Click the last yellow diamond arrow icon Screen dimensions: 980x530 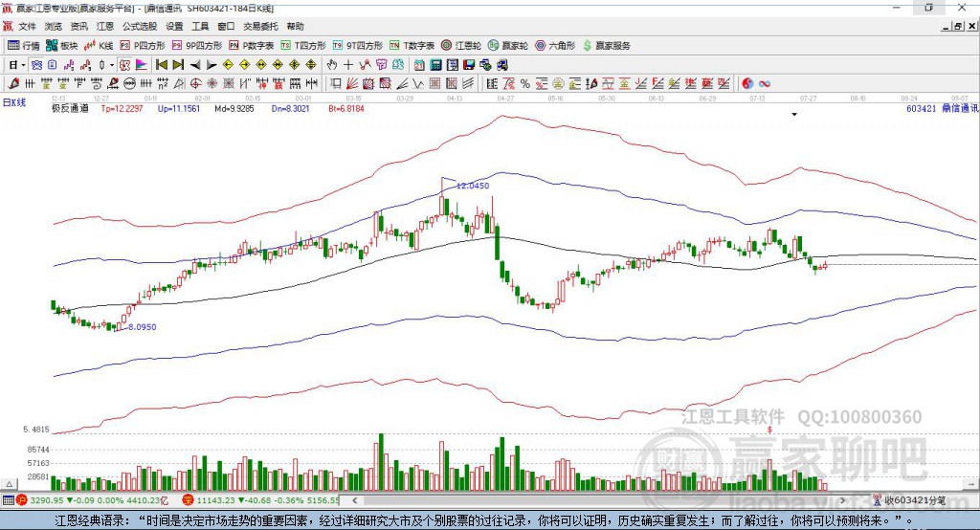pos(311,65)
